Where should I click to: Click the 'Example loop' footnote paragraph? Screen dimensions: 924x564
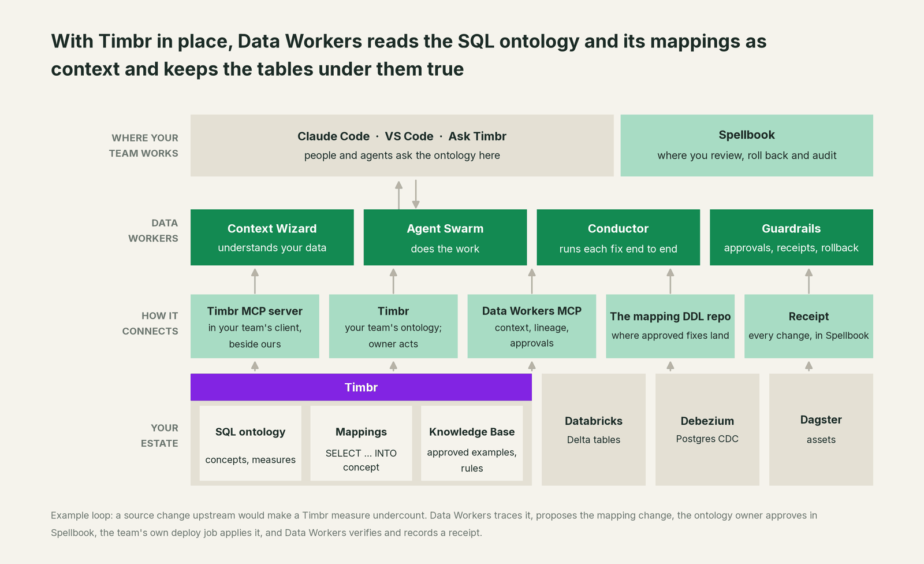point(434,524)
